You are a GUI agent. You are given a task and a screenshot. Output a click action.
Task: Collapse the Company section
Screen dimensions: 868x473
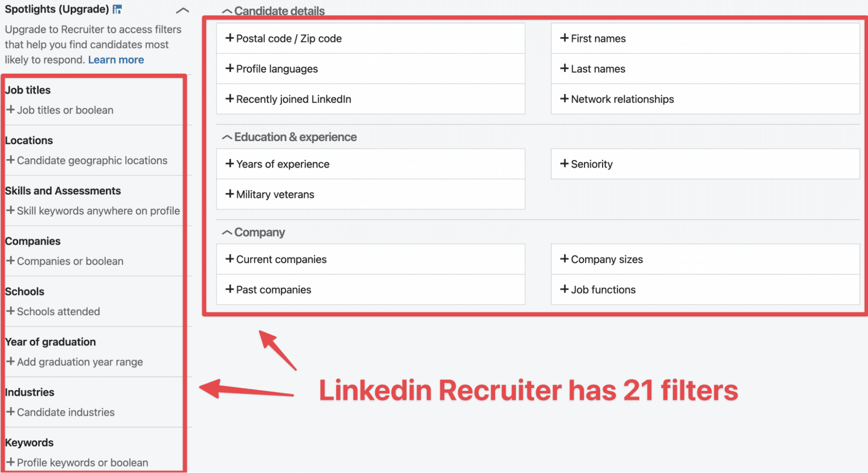click(x=227, y=232)
